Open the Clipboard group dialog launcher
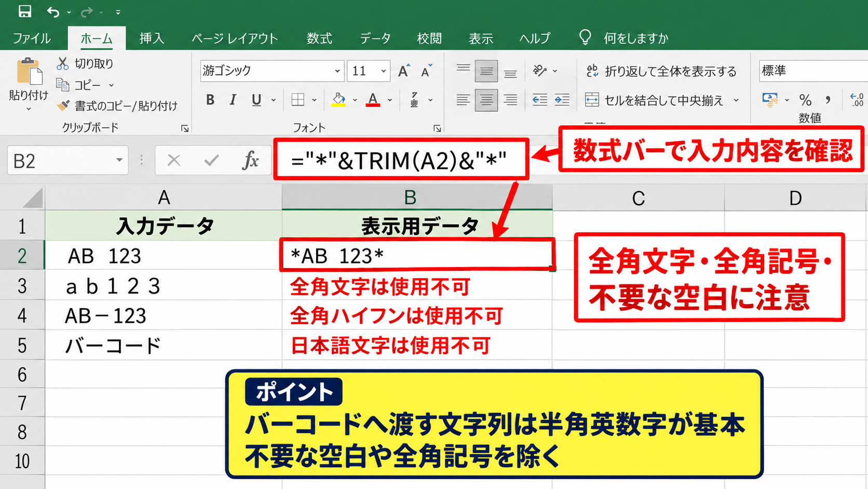The image size is (868, 489). coord(185,128)
